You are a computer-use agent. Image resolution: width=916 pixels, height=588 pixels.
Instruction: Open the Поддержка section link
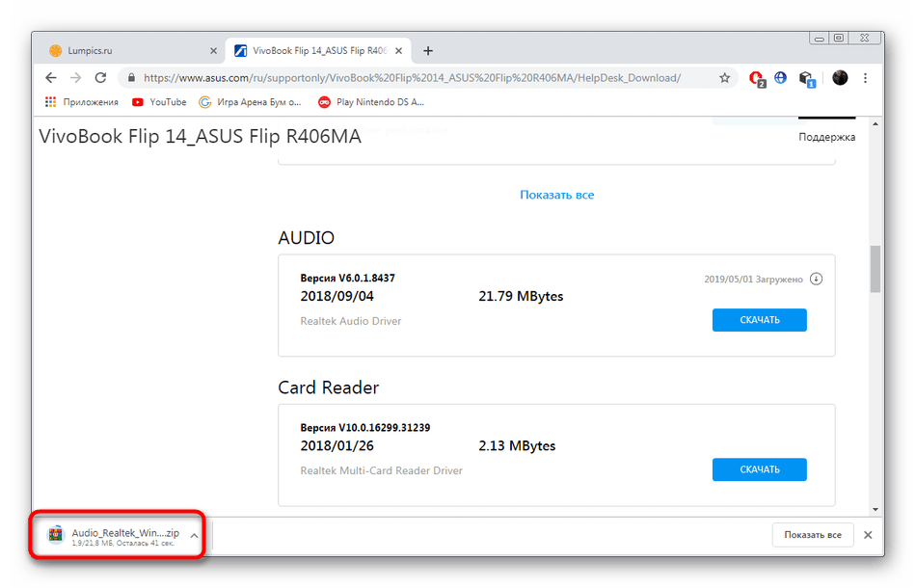(826, 137)
